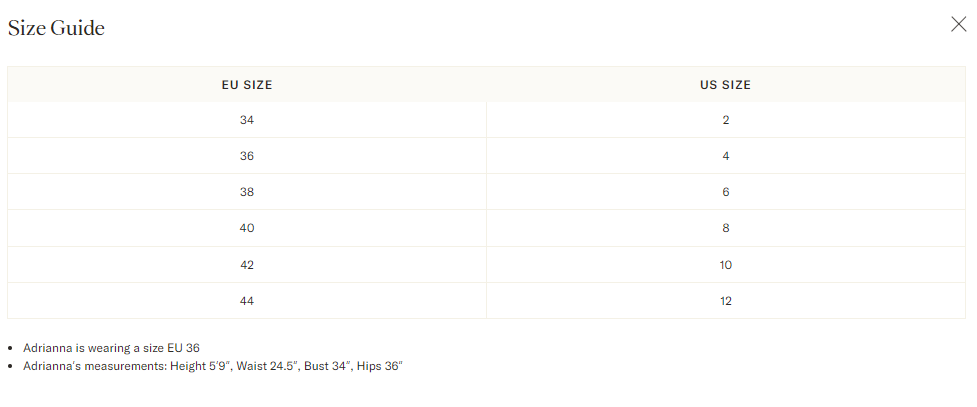Viewport: 977px width, 407px height.
Task: Click US size 4 cell
Action: click(x=725, y=156)
